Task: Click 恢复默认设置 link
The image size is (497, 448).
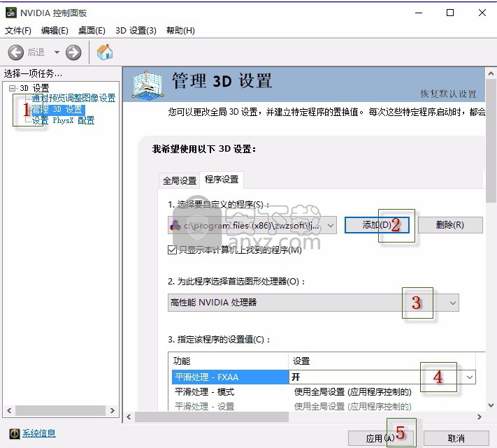Action: pyautogui.click(x=448, y=94)
